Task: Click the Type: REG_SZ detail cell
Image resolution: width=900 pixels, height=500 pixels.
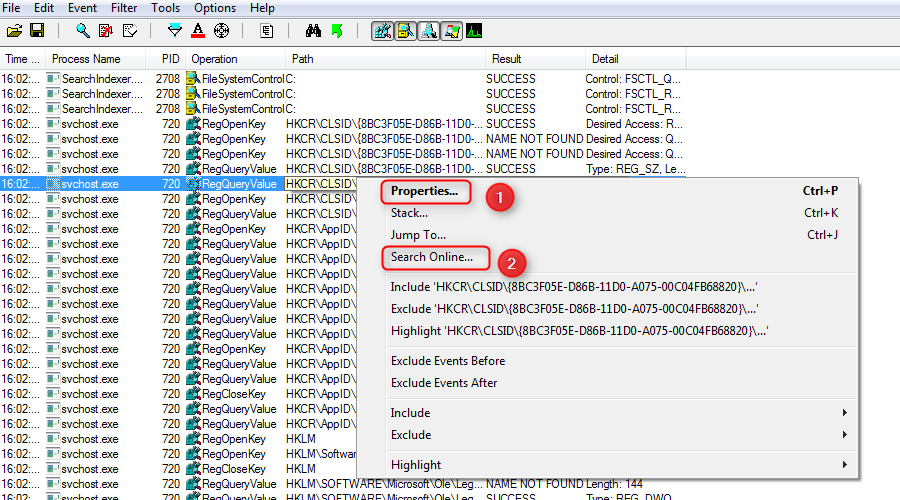Action: pos(635,169)
